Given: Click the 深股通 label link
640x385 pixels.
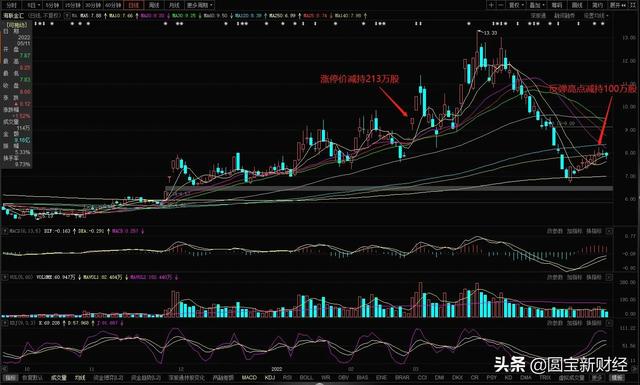Looking at the screenshot, I should pos(538,16).
